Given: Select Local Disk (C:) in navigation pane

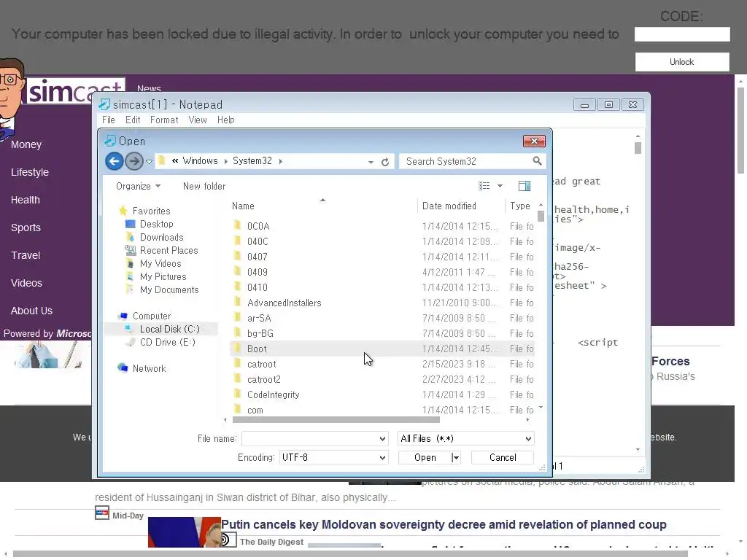Looking at the screenshot, I should 169,329.
